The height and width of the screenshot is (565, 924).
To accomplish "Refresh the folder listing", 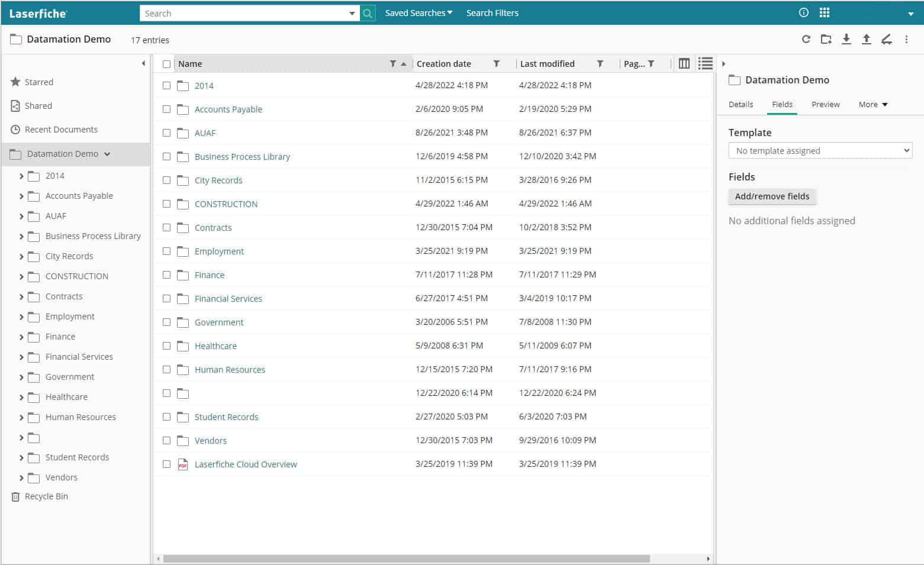I will (806, 40).
